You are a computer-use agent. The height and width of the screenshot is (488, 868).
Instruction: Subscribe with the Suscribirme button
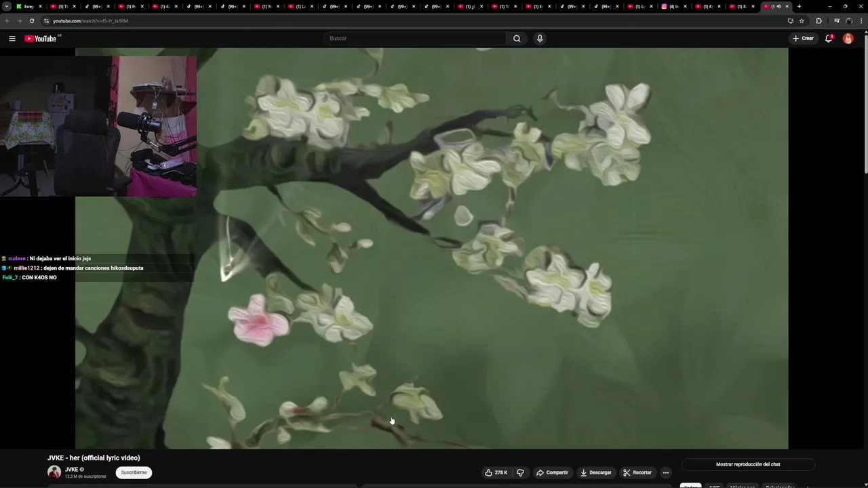[134, 472]
